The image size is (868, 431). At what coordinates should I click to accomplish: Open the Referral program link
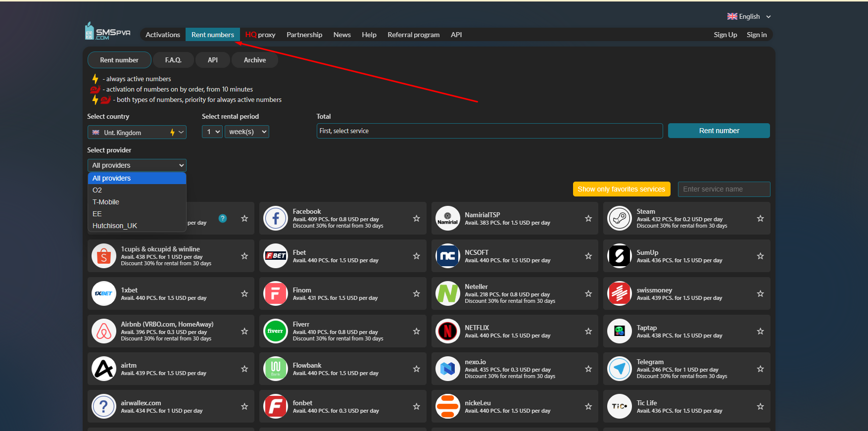click(414, 35)
